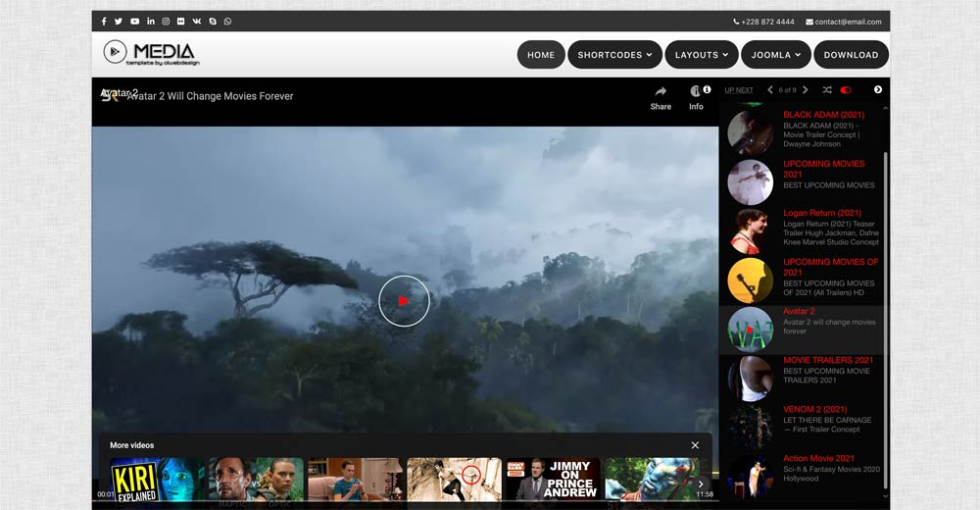The image size is (980, 510).
Task: Select MOVIE TRAILERS 2021 playlist item
Action: pyautogui.click(x=802, y=378)
